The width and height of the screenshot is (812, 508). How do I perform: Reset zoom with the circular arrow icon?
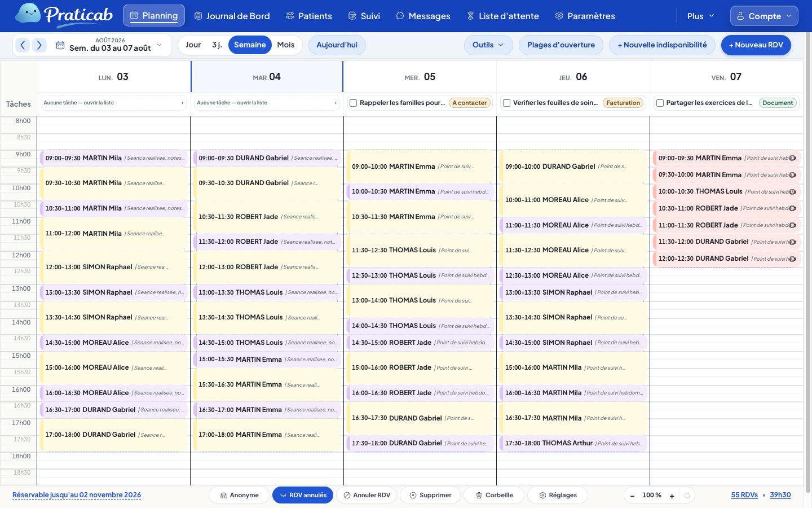click(687, 496)
